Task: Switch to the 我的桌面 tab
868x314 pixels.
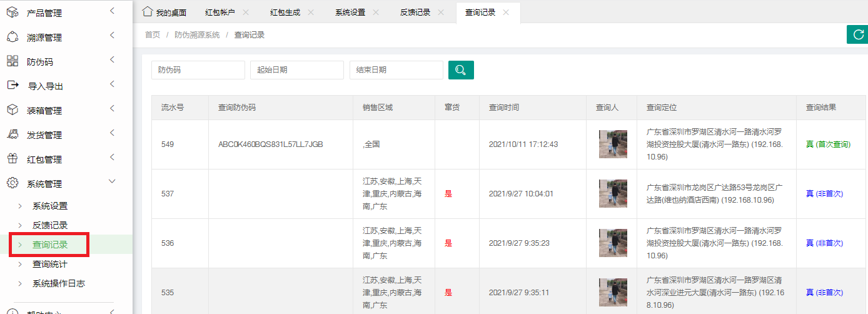Action: tap(165, 13)
